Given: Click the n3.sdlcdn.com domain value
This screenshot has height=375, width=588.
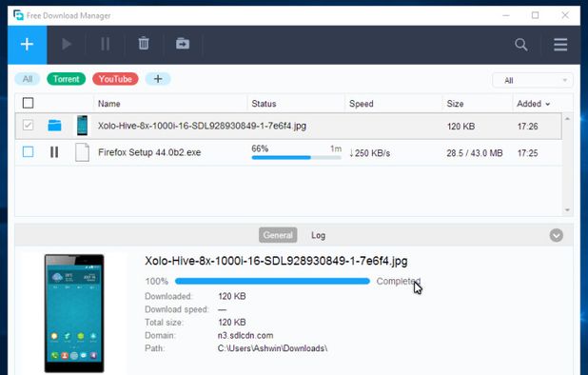Looking at the screenshot, I should pyautogui.click(x=245, y=335).
